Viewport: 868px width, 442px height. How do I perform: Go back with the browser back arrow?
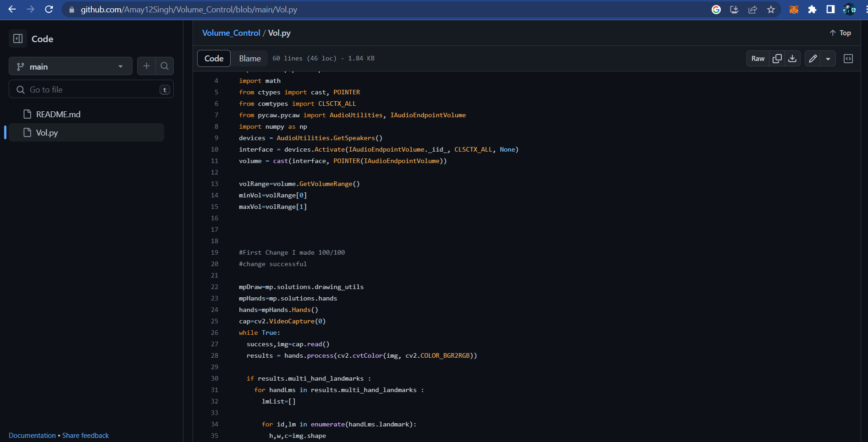pyautogui.click(x=12, y=9)
